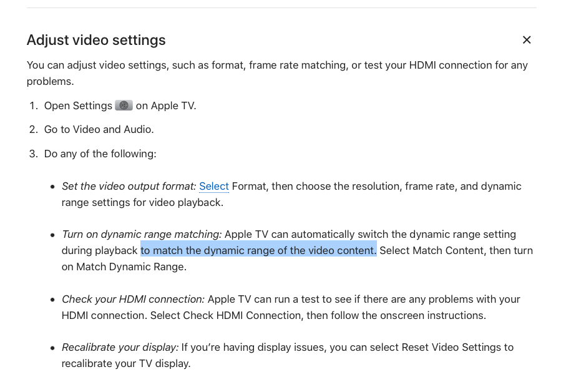Click the Adjust video settings heading

pyautogui.click(x=96, y=40)
